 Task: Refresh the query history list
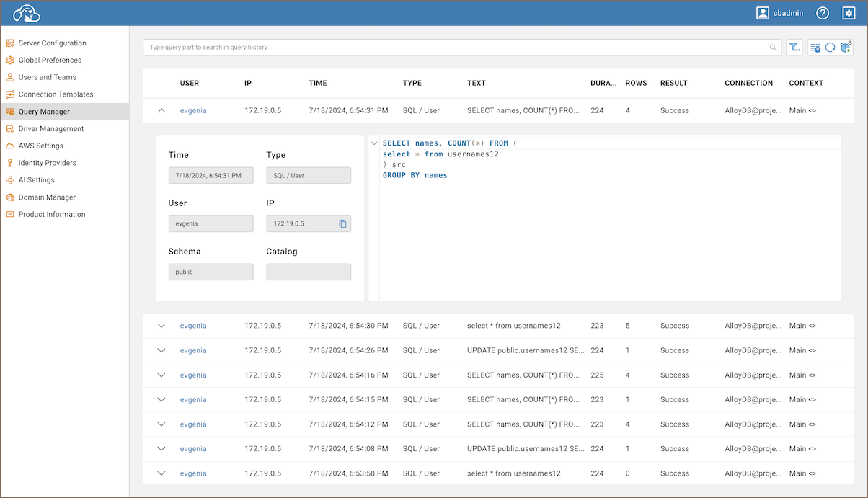pyautogui.click(x=831, y=48)
